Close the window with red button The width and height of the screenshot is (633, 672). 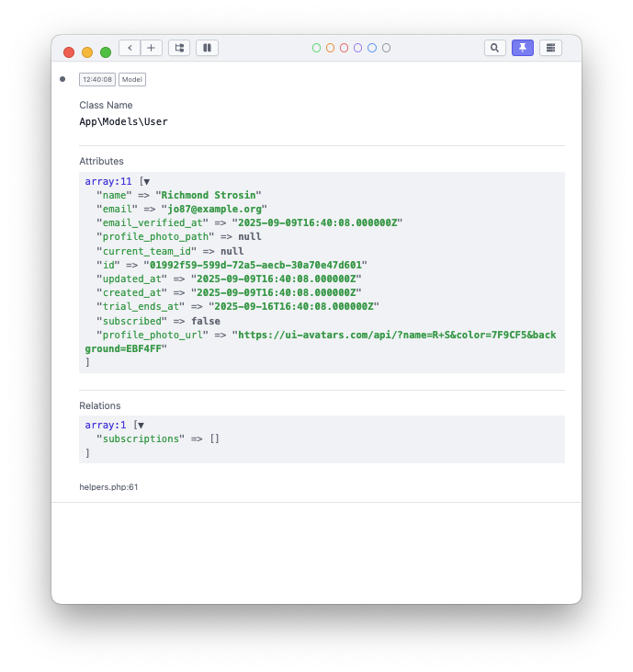[x=69, y=52]
